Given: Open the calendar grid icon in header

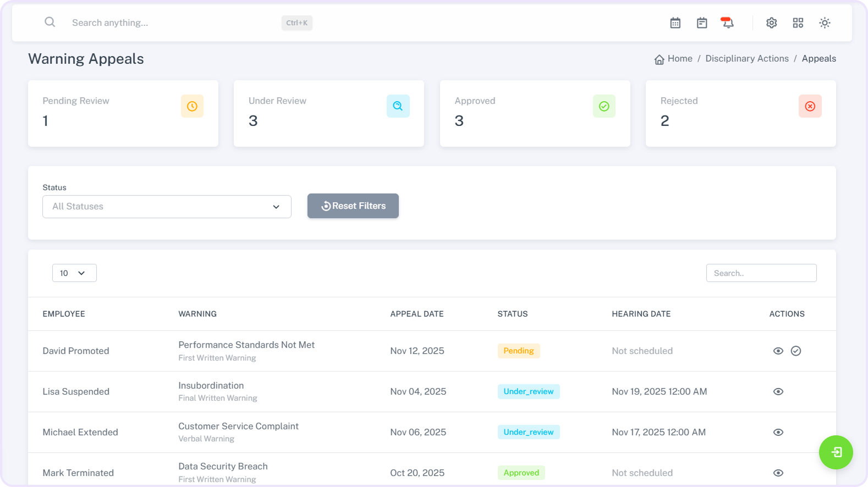Looking at the screenshot, I should click(x=675, y=23).
